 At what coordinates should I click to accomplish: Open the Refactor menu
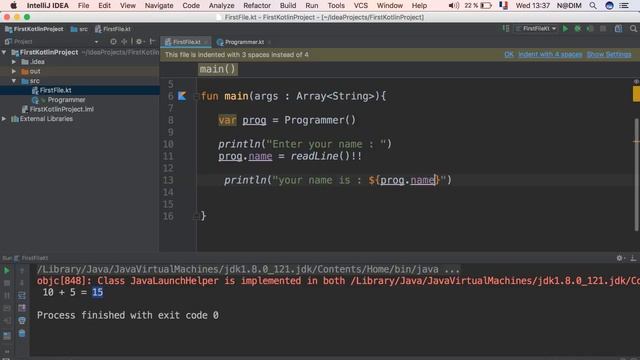pos(257,6)
